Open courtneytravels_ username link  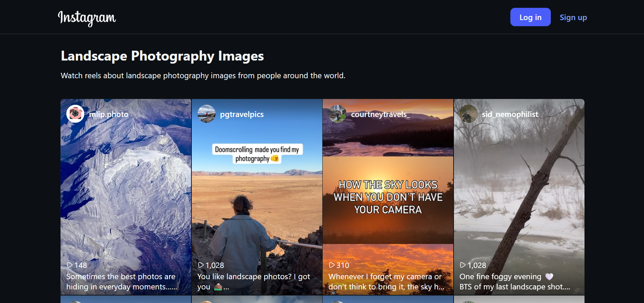pos(380,114)
